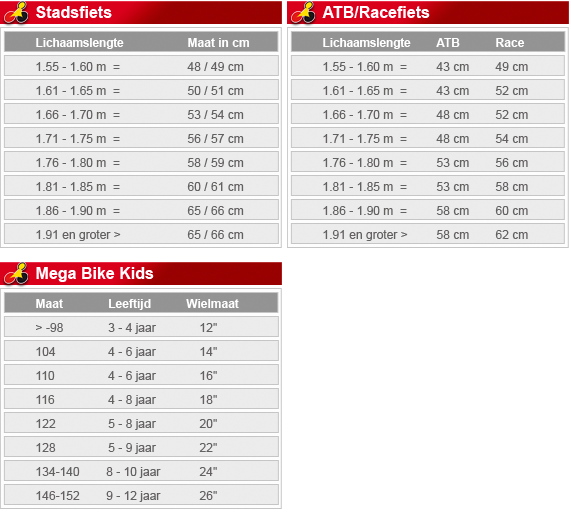This screenshot has height=513, width=571.
Task: Click the Leeftijd column header
Action: pos(129,304)
